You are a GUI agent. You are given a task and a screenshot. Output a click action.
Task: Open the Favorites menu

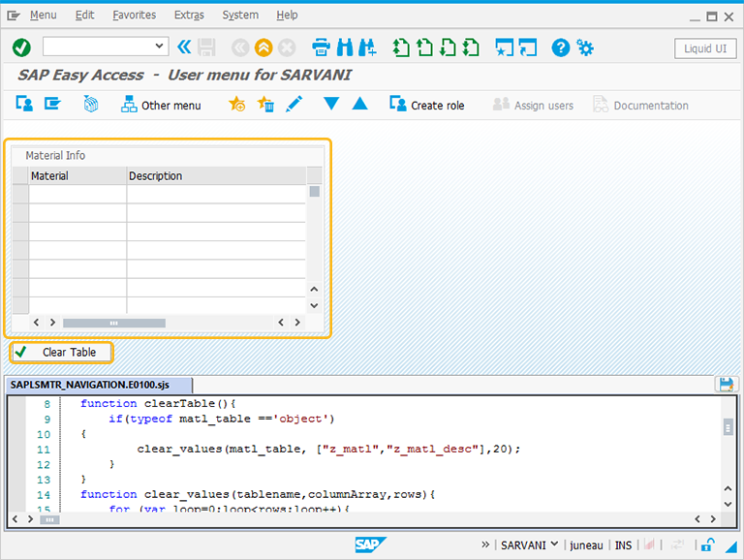click(x=135, y=16)
